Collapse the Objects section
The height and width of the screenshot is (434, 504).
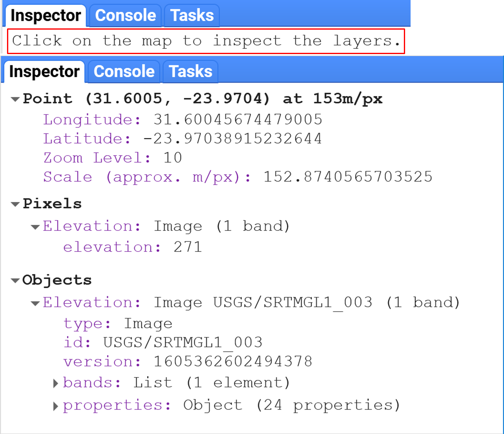(15, 280)
